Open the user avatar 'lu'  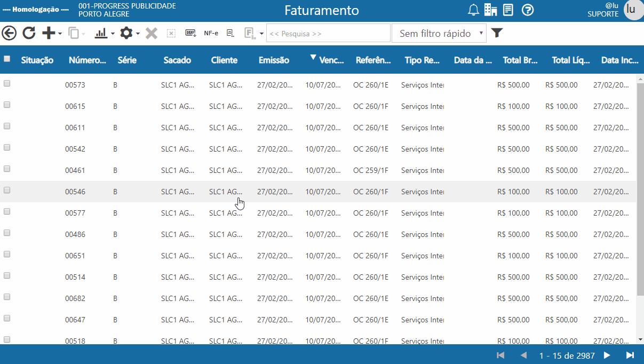(633, 10)
